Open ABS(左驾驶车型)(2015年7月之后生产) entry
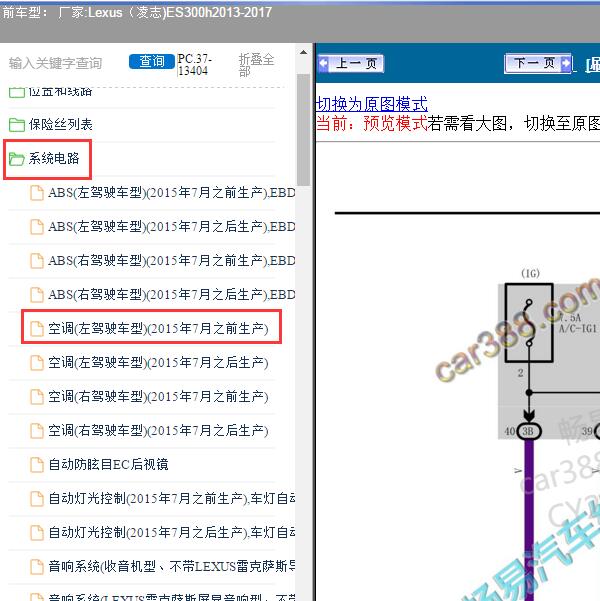The width and height of the screenshot is (600, 601). click(x=171, y=227)
